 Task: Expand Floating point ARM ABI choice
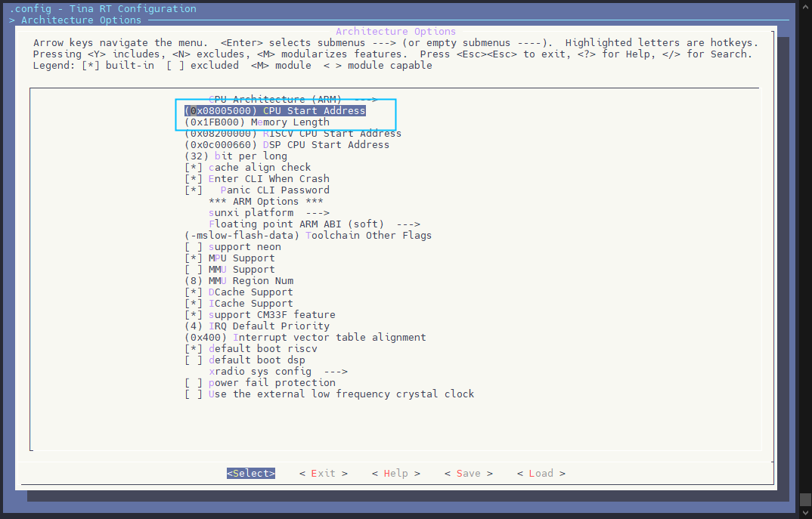pos(314,224)
